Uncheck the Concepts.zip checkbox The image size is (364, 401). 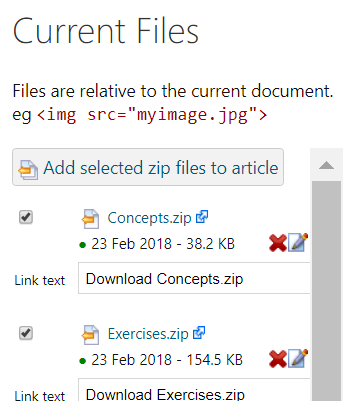tap(26, 217)
